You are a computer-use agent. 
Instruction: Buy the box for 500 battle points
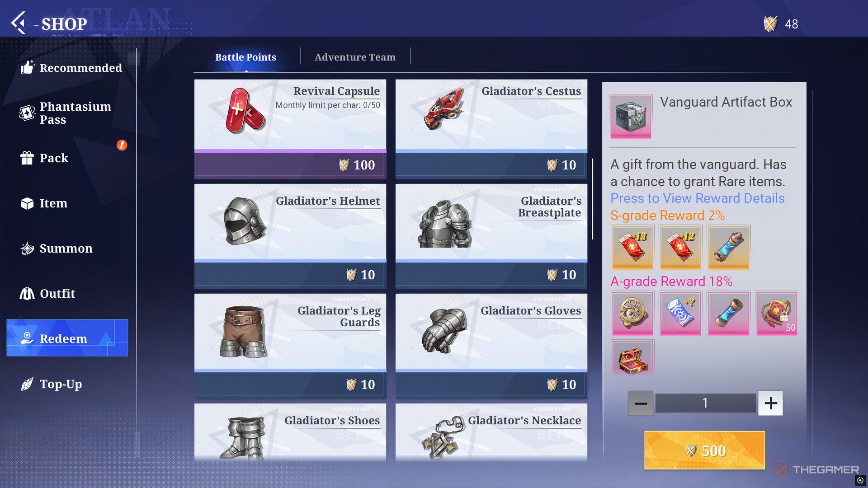(x=704, y=450)
